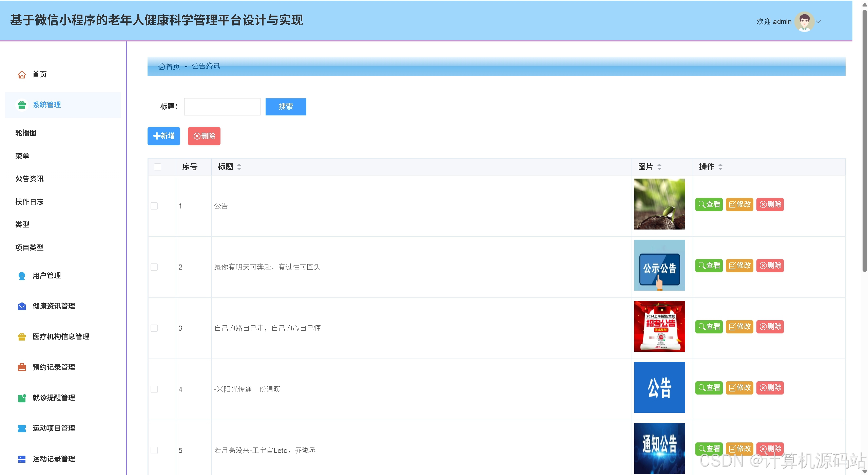This screenshot has height=475, width=868.
Task: Open the 操作日志 submenu item
Action: 30,202
